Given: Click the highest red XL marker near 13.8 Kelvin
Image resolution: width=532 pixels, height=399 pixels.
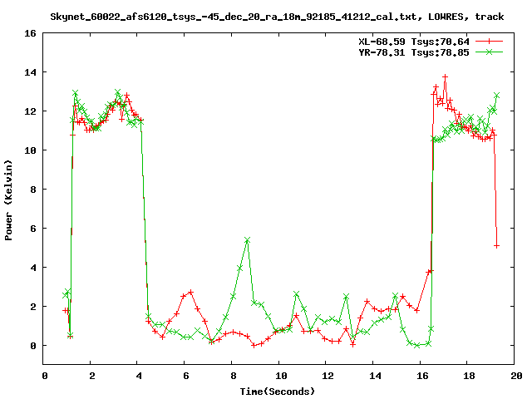Looking at the screenshot, I should 445,77.
